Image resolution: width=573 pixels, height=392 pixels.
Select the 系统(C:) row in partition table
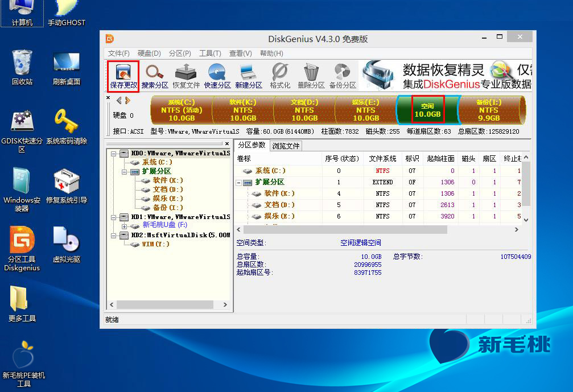point(378,171)
